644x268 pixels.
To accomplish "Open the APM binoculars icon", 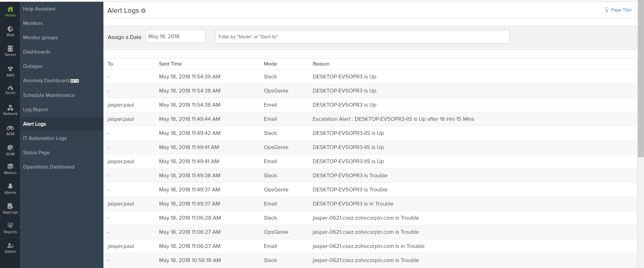I will point(10,130).
